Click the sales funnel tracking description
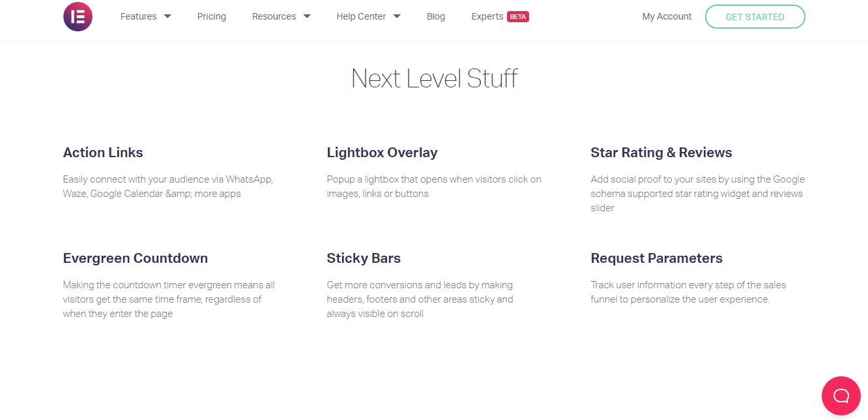Viewport: 868px width, 420px height. (x=688, y=292)
